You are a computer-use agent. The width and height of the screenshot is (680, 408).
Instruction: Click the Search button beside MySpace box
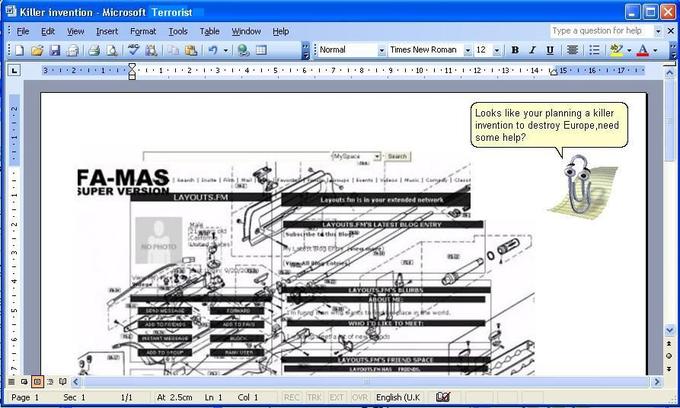[x=397, y=157]
